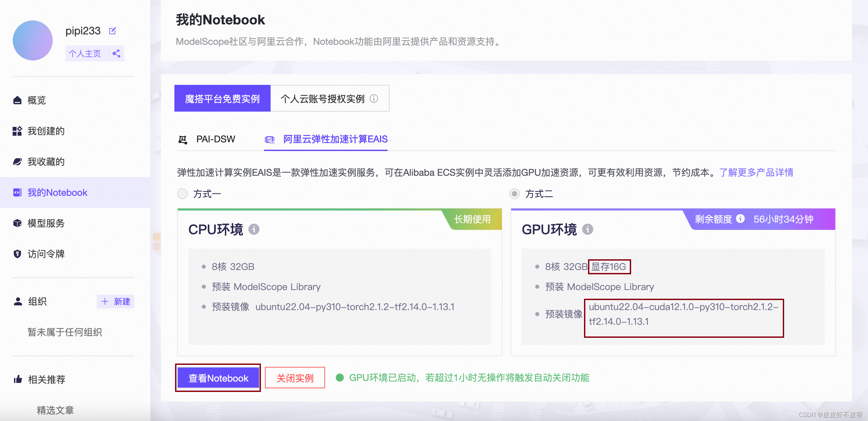Select the 方式一 radio button
868x421 pixels.
(x=182, y=194)
